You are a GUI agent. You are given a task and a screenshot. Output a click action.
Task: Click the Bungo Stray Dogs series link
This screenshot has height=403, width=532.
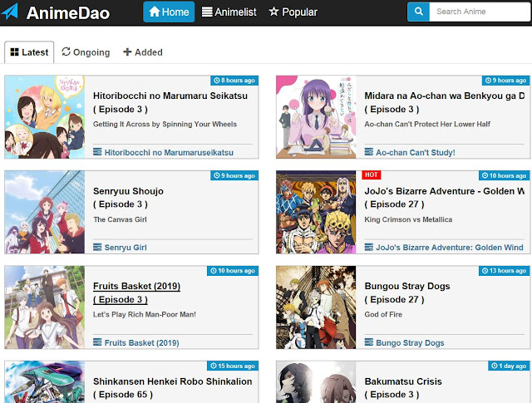pyautogui.click(x=410, y=342)
